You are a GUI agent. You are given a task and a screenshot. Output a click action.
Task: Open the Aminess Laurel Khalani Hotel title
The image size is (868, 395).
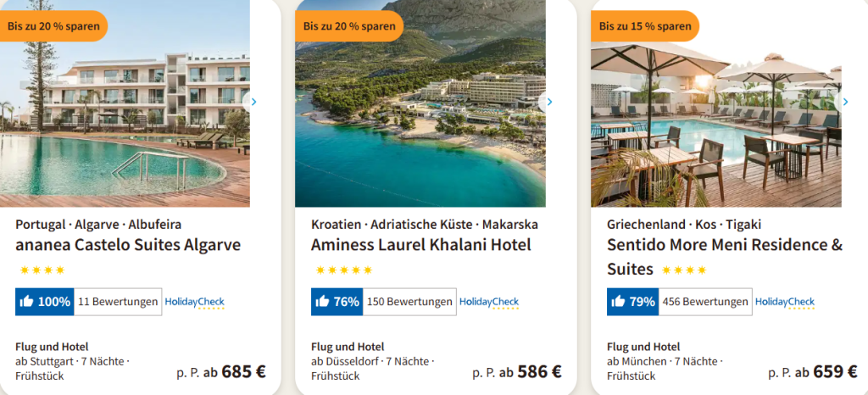[x=421, y=245]
